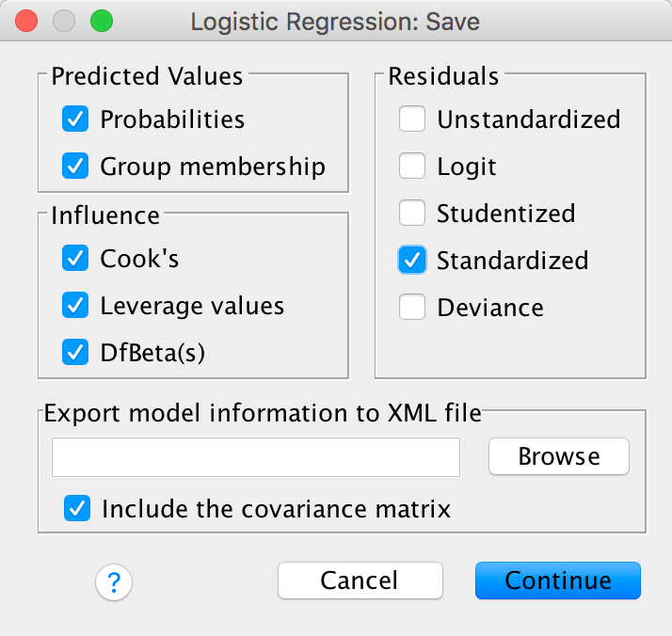Toggle the Cook's influence checkbox
Image resolution: width=672 pixels, height=636 pixels.
[74, 259]
